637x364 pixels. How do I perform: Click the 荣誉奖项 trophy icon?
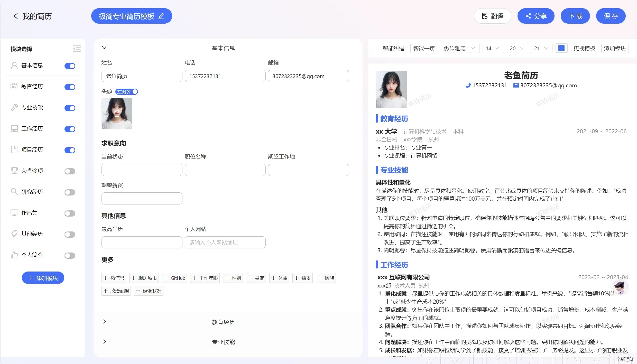14,171
